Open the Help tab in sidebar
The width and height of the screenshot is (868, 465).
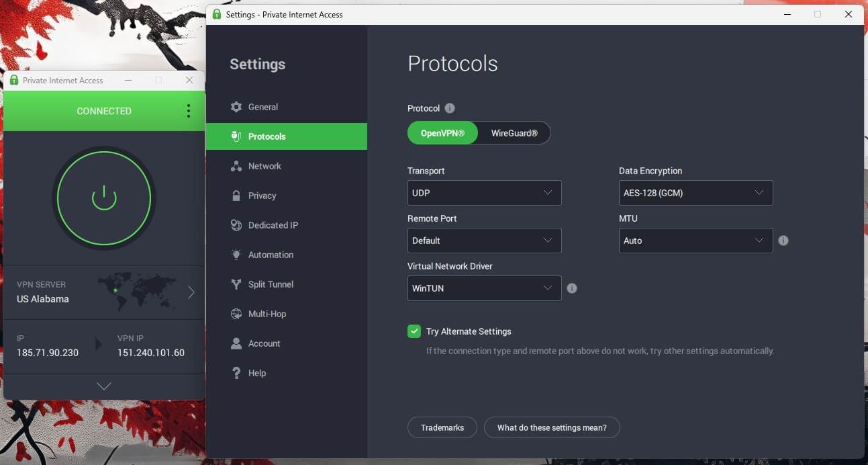point(287,373)
